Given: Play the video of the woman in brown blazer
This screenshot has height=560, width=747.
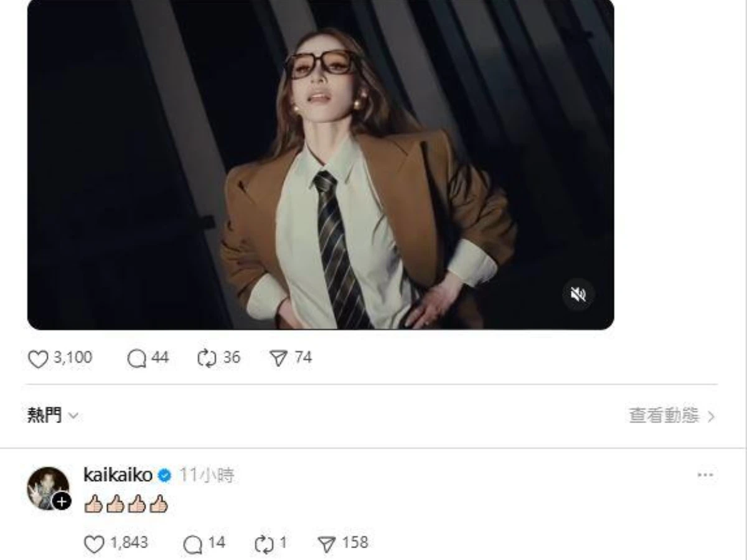Looking at the screenshot, I should 321,164.
